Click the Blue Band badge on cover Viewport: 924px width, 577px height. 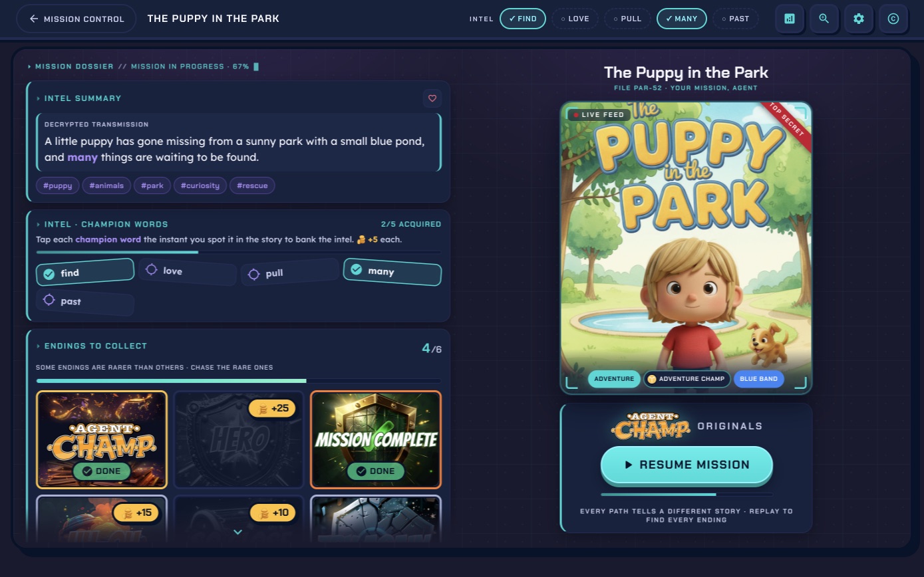tap(759, 379)
